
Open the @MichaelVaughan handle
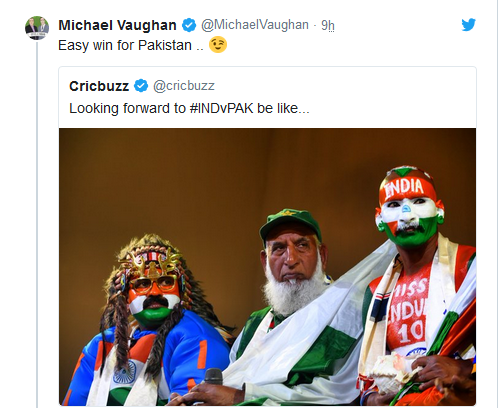[255, 25]
